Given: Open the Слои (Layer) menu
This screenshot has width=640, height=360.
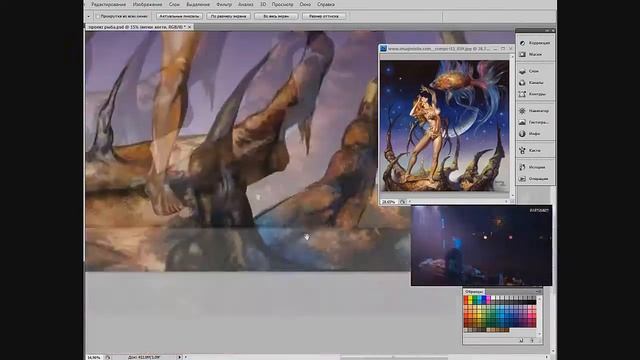Looking at the screenshot, I should pos(174,4).
